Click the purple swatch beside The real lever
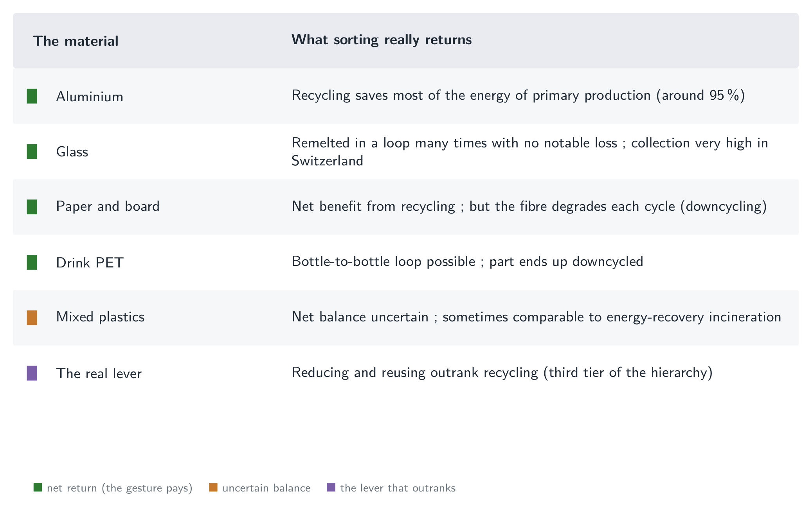The image size is (812, 513). click(x=32, y=373)
